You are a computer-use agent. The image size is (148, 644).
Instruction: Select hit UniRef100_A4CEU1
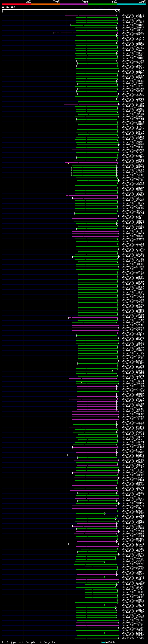pos(133,91)
